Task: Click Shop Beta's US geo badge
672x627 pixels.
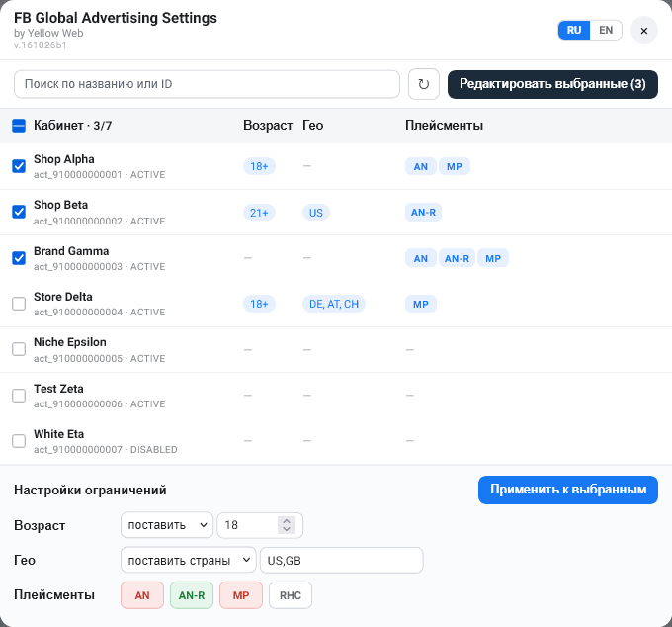Action: 316,213
